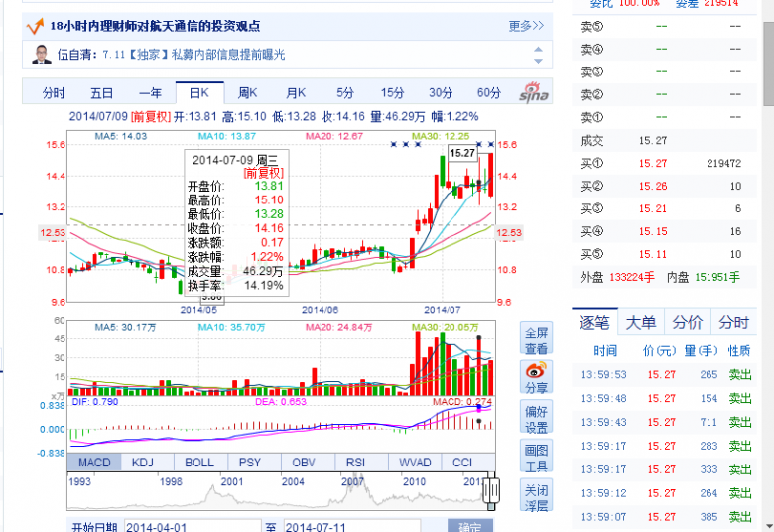Viewport: 774px width, 532px height.
Task: Click the Sina logo icon
Action: coord(534,92)
